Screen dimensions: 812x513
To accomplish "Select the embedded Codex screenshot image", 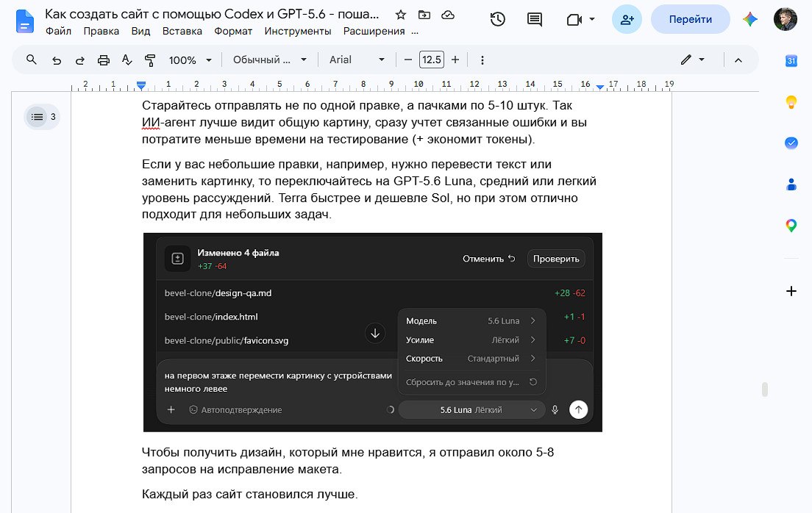I will click(373, 332).
